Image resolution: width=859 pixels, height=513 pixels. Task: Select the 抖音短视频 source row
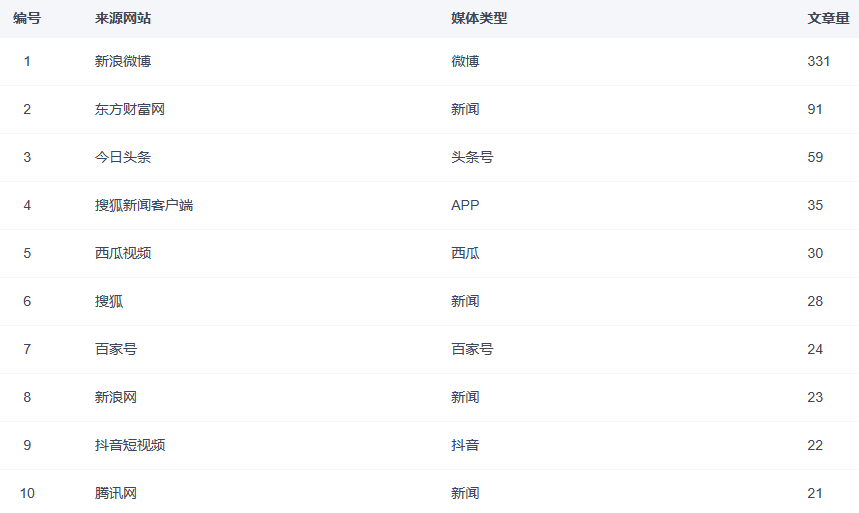[130, 445]
